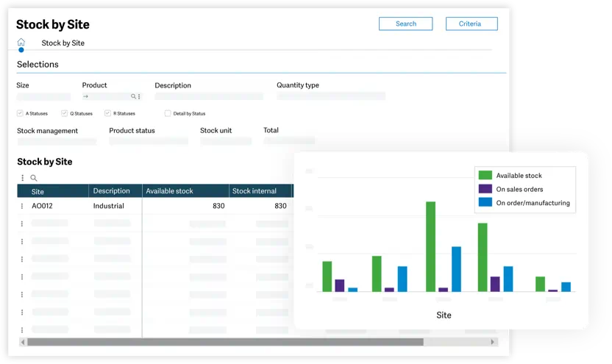Select the Stock by Site breadcrumb tab
The image size is (612, 364).
63,43
